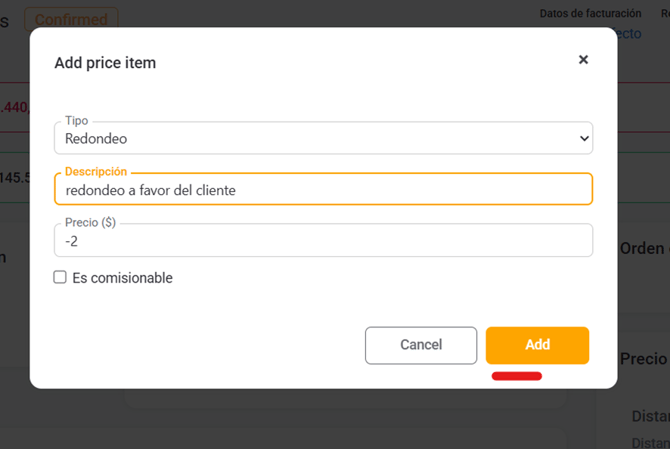Click the Confirmed status badge
Viewport: 670px width, 449px height.
coord(71,18)
